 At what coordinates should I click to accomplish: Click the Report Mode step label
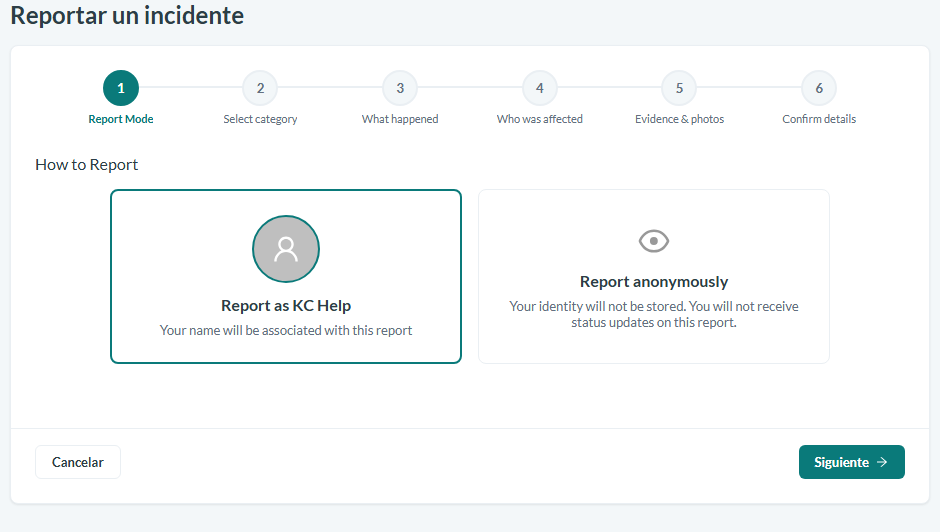click(120, 119)
